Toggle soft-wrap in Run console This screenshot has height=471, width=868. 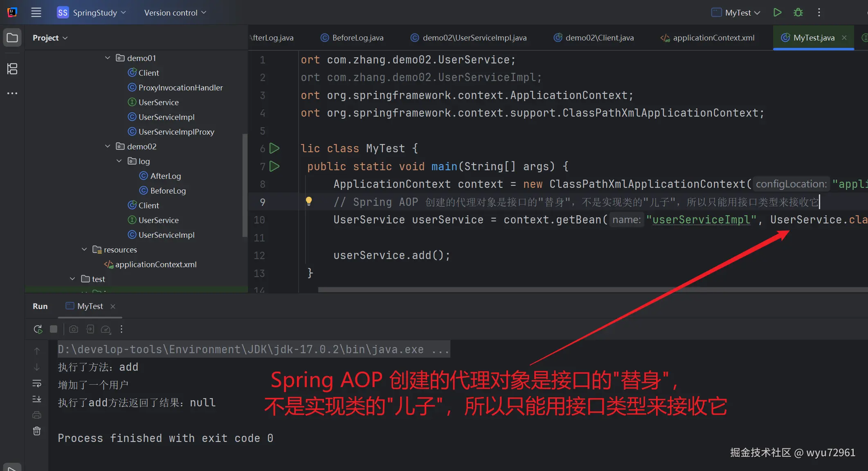37,383
